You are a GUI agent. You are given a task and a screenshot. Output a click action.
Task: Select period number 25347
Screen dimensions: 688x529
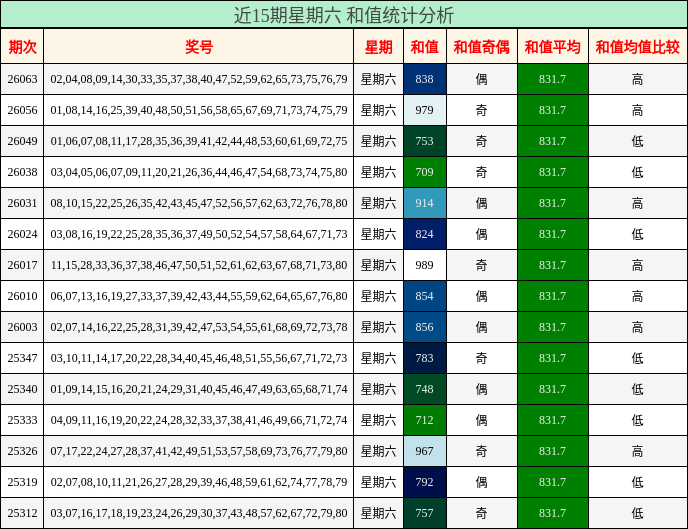[22, 358]
